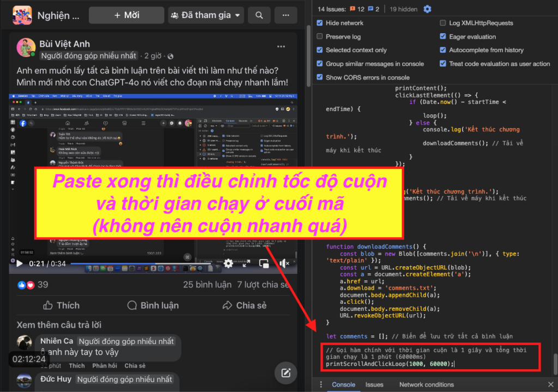Enable picture-in-picture for the video
558x392 pixels.
point(264,264)
